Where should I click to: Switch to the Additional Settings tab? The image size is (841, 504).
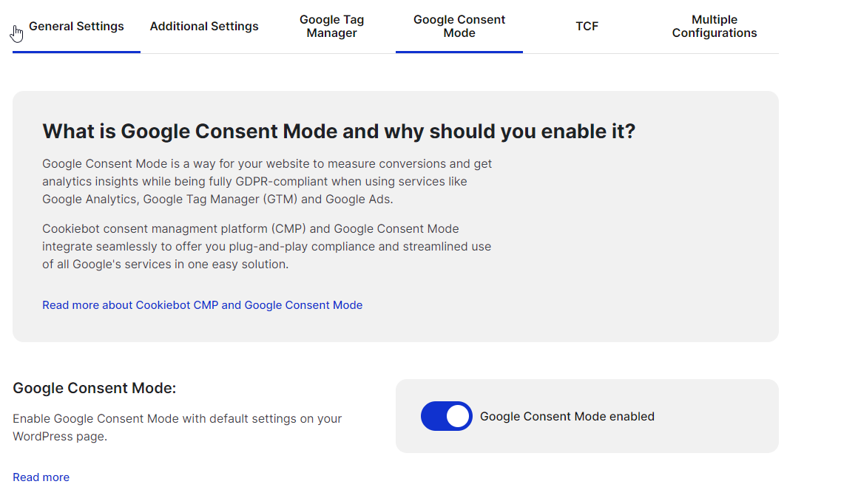point(204,26)
